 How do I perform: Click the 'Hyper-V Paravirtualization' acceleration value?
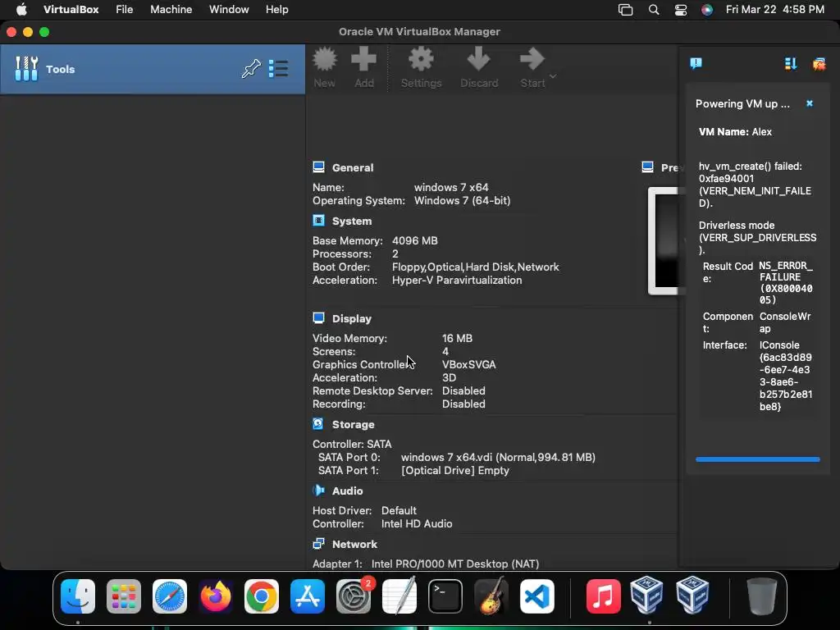click(x=457, y=281)
